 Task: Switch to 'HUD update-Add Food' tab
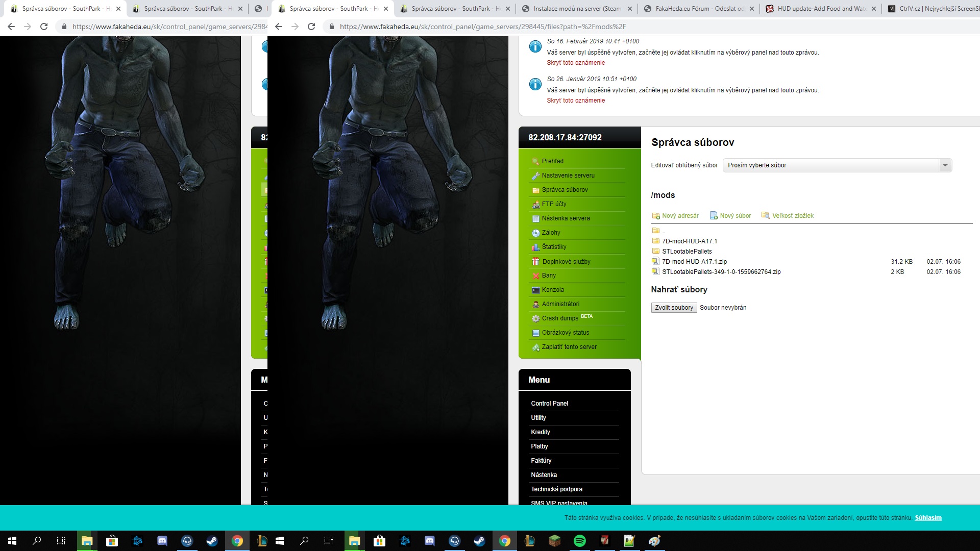(x=821, y=9)
